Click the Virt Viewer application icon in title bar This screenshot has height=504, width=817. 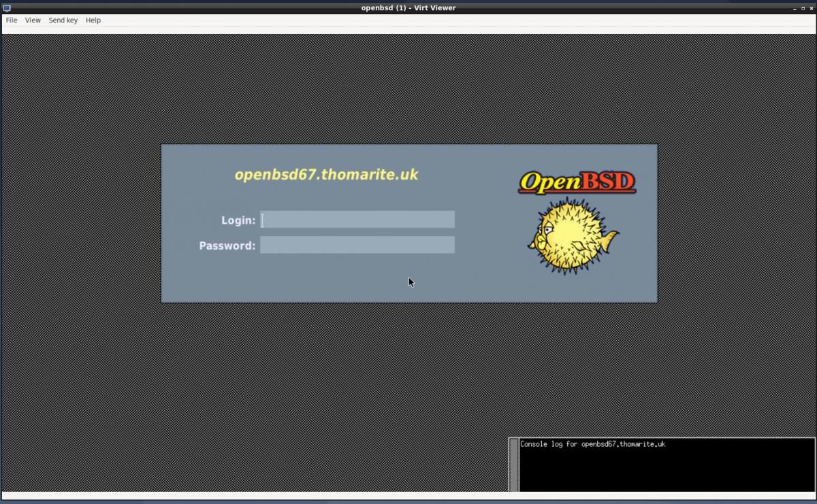tap(7, 7)
